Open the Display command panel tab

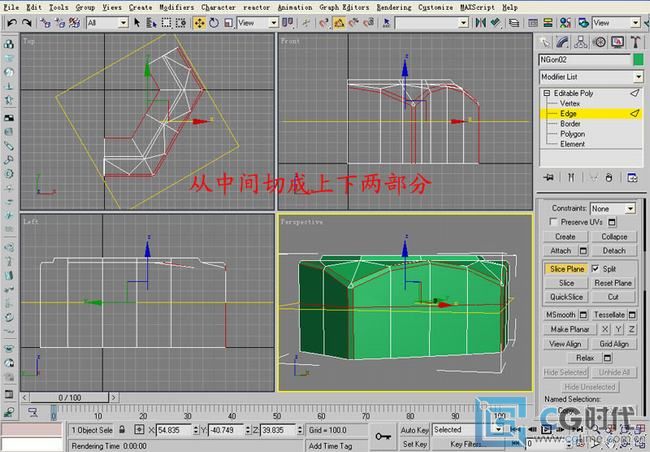pyautogui.click(x=617, y=42)
